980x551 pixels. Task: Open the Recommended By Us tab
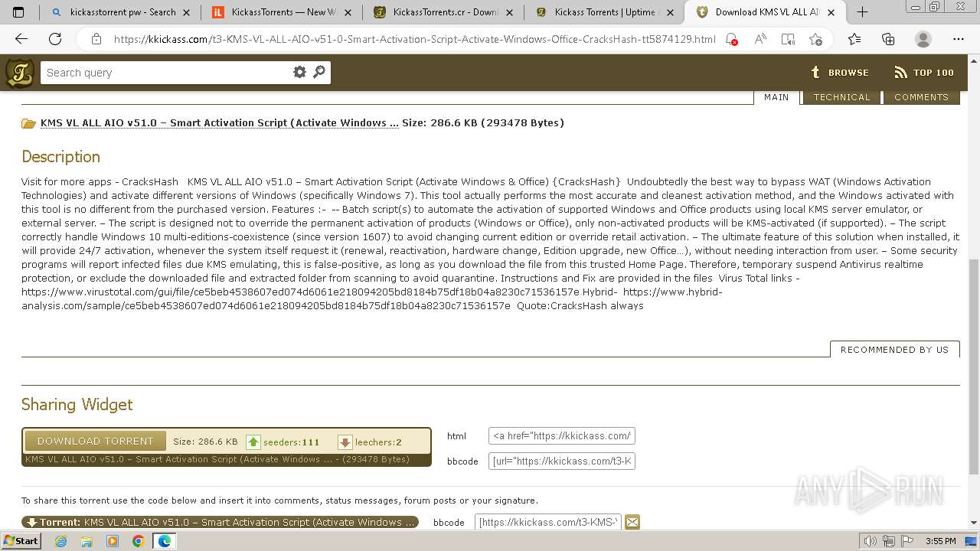(x=894, y=350)
